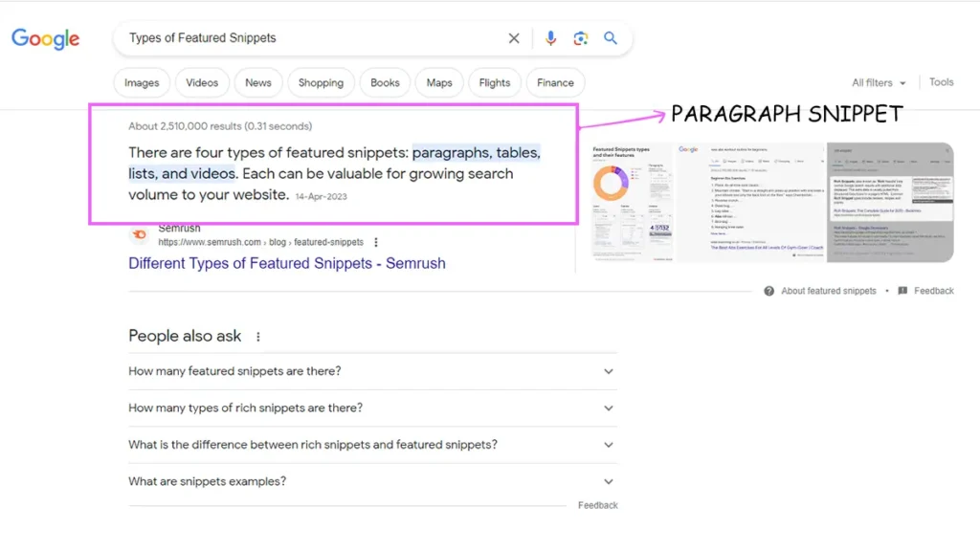The width and height of the screenshot is (980, 551).
Task: Open the donut chart featured snippet thumbnail
Action: pos(632,203)
